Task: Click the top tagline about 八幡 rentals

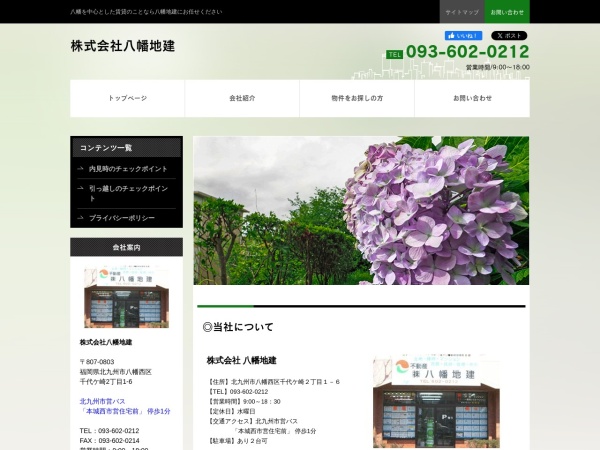Action: point(146,12)
